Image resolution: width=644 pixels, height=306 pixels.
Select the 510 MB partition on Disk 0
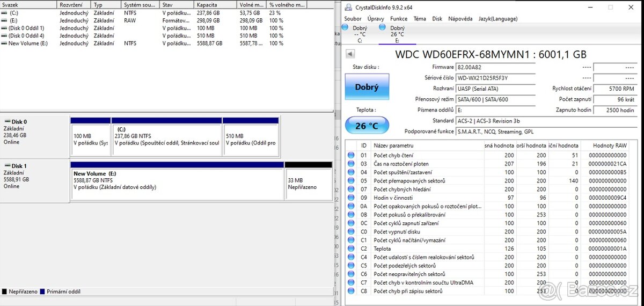tap(251, 137)
